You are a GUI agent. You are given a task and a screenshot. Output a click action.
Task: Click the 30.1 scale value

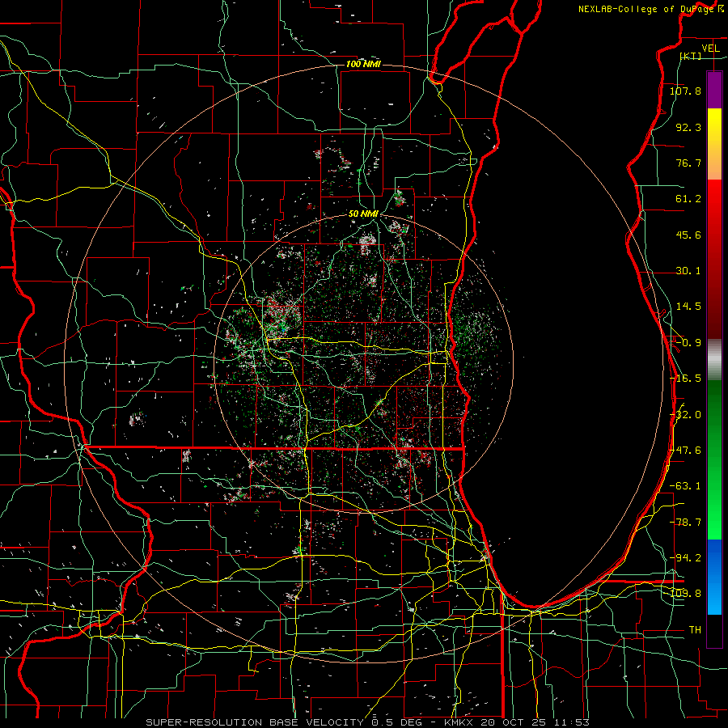click(x=688, y=271)
